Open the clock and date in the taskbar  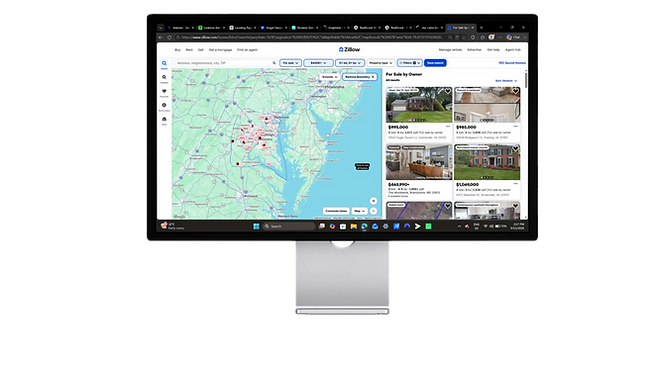[x=518, y=227]
